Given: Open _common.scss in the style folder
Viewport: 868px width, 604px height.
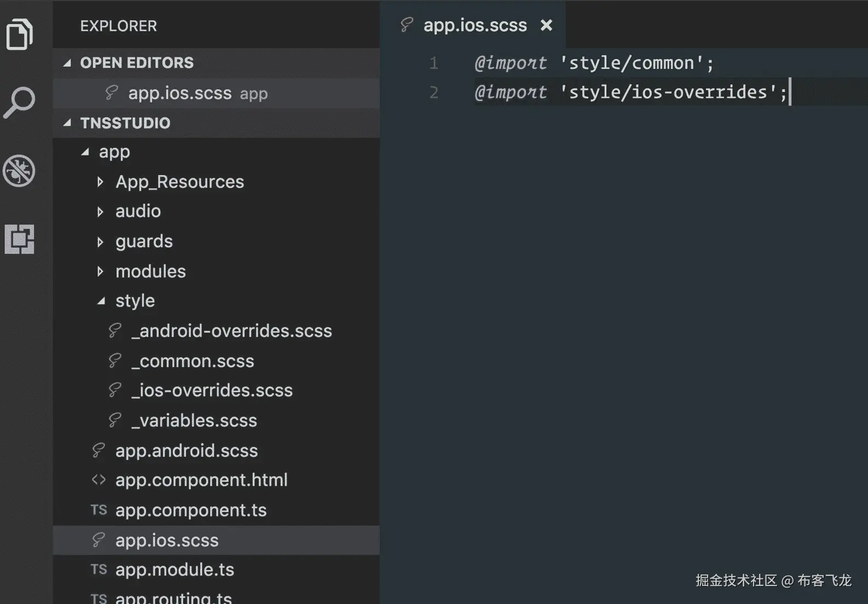Looking at the screenshot, I should point(193,361).
